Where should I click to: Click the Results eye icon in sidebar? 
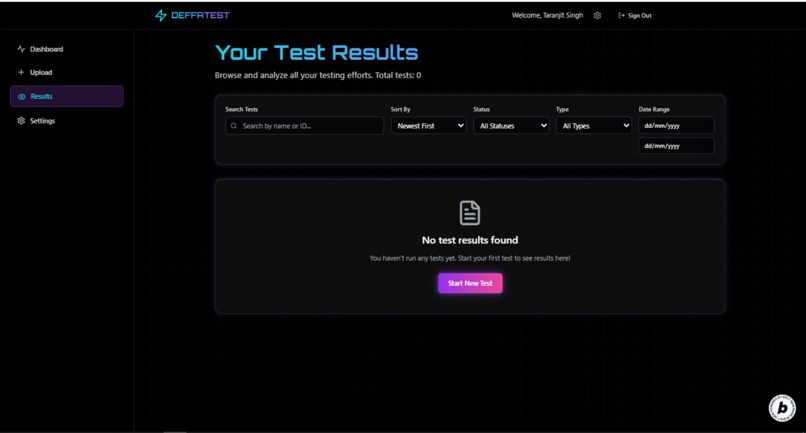(22, 97)
